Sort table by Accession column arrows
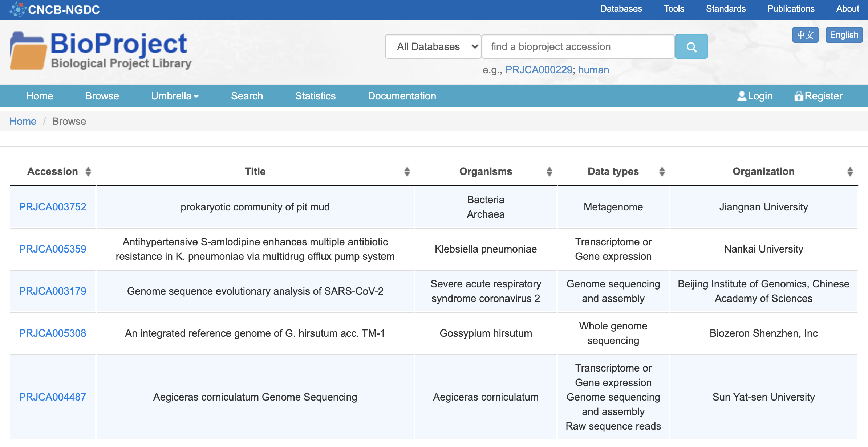This screenshot has height=447, width=868. pos(88,172)
